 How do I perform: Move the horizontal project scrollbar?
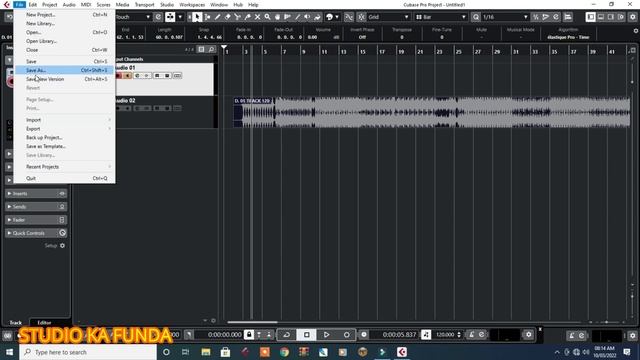point(252,322)
